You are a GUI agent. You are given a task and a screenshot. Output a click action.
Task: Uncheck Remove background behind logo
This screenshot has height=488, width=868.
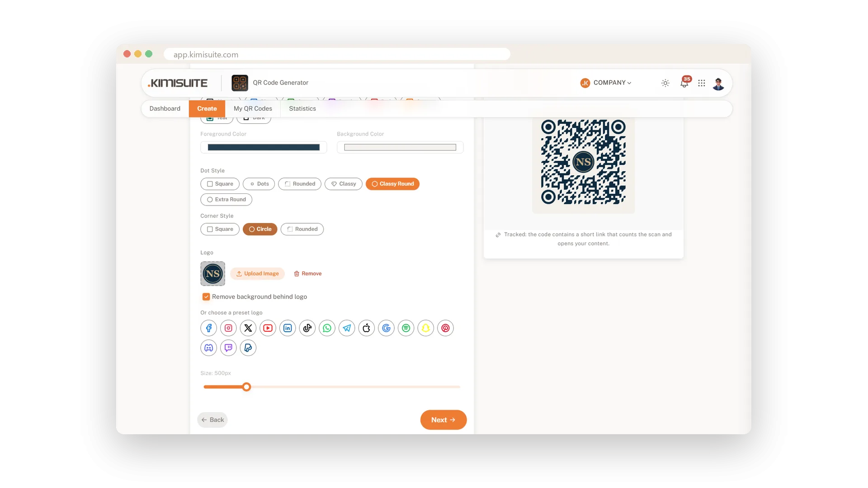coord(206,297)
